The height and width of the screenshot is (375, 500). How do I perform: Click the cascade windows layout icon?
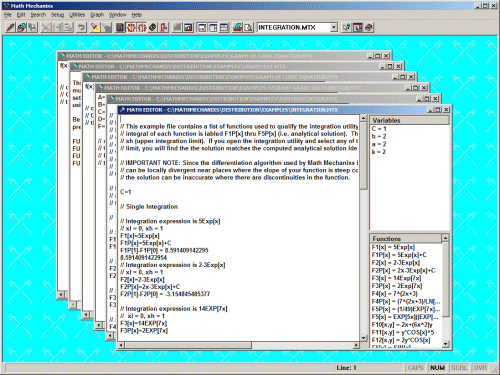point(202,27)
